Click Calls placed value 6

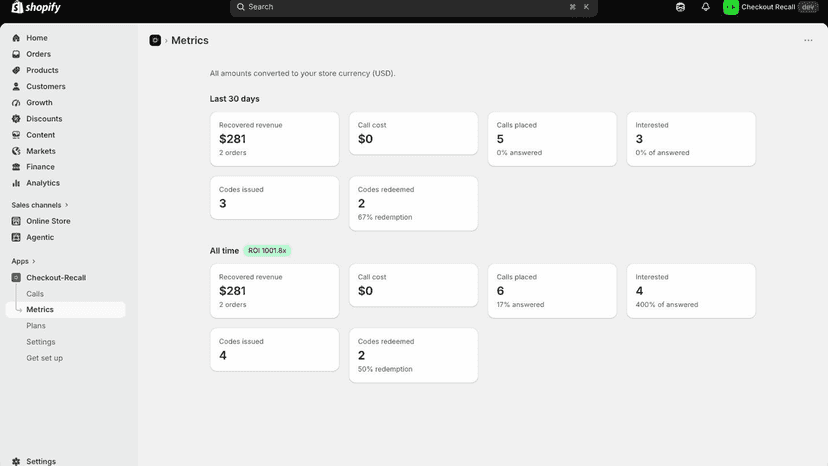pyautogui.click(x=500, y=291)
